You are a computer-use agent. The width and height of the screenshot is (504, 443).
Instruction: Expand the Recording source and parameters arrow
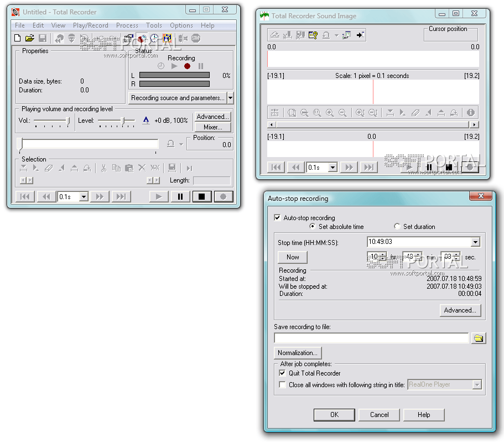(231, 98)
